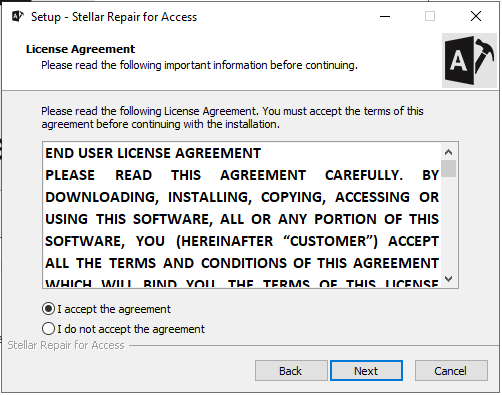Click the 'SOFTWARE, YOU (HEREINAFTER "CUSTOMER")' line

242,241
